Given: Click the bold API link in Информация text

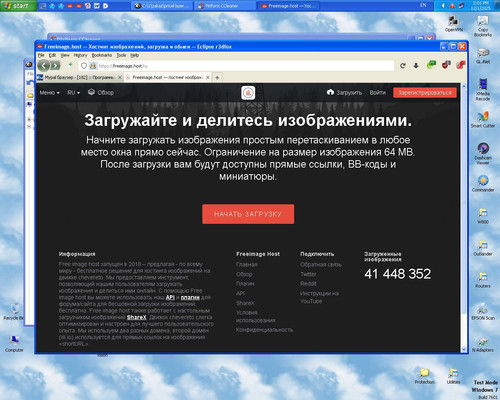Looking at the screenshot, I should coord(170,297).
